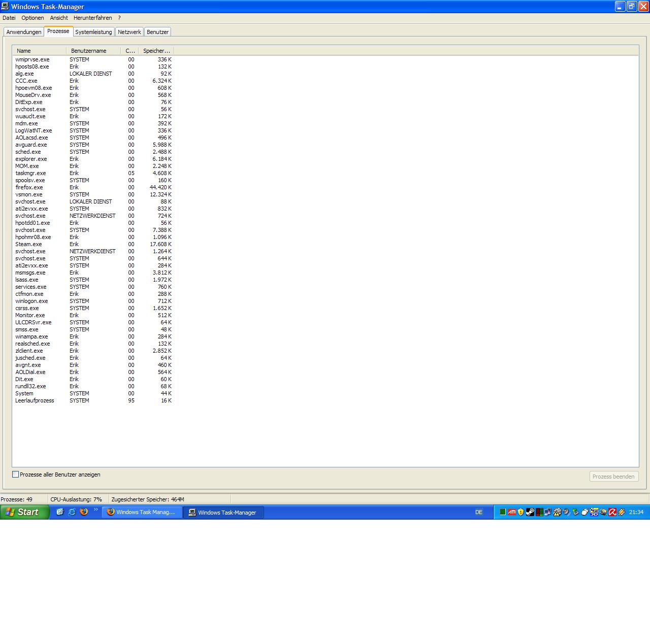The image size is (650, 644).
Task: Switch to the Netzwerk tab
Action: 129,32
